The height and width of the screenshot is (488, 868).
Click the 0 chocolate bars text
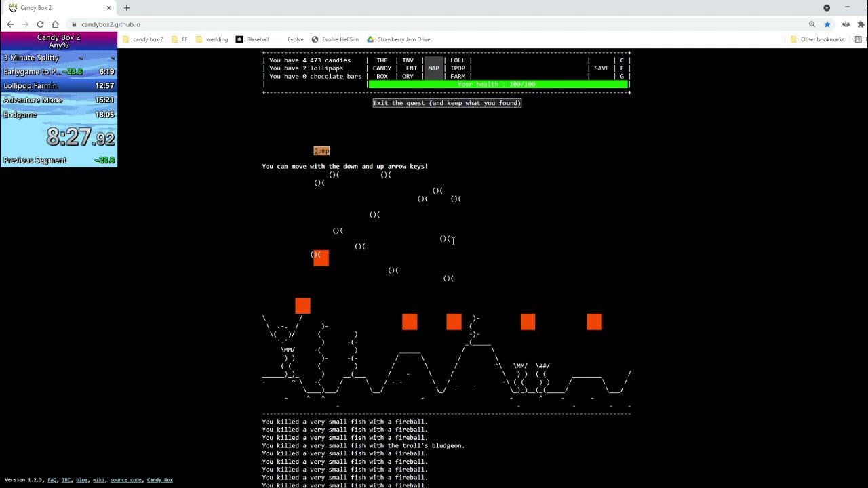coord(315,77)
